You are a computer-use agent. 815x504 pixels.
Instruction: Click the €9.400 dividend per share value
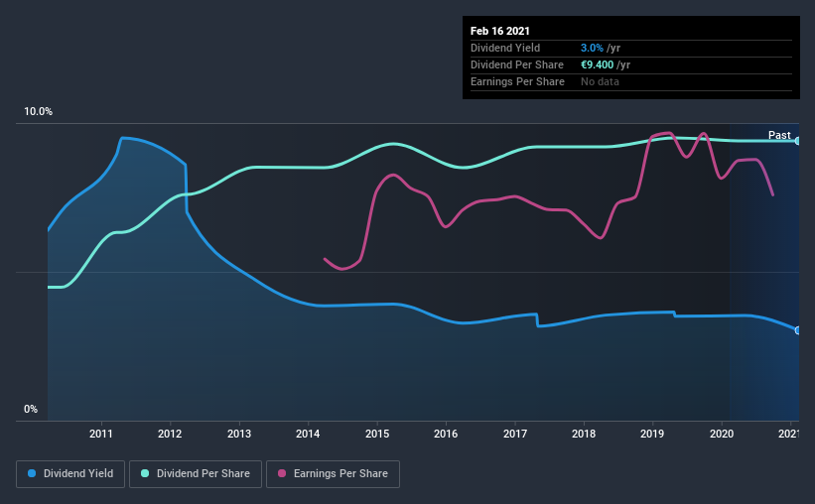click(x=598, y=64)
